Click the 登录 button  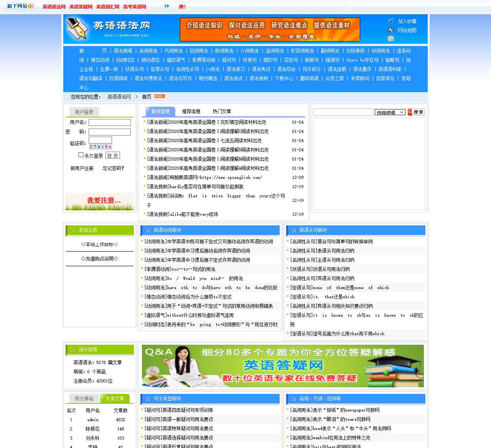tap(113, 155)
